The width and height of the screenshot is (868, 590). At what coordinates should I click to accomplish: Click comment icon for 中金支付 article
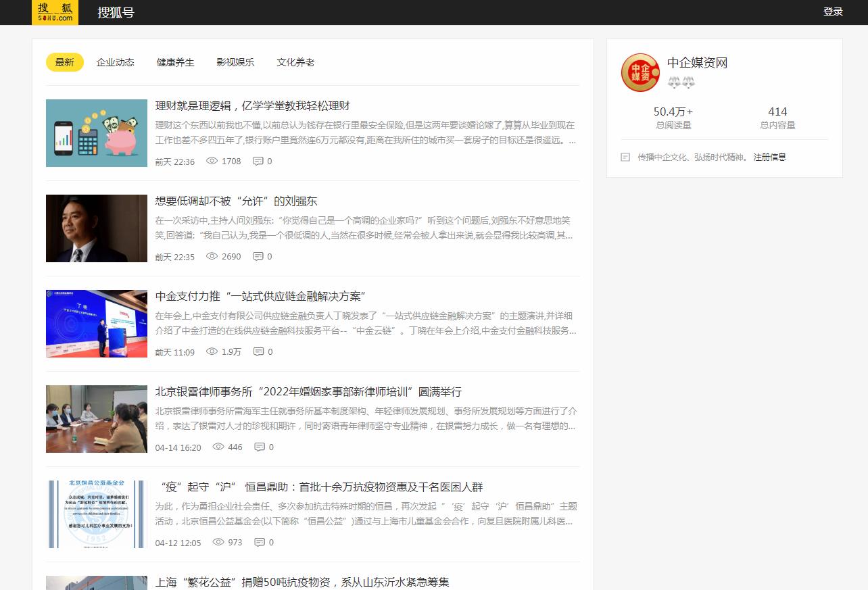click(258, 351)
